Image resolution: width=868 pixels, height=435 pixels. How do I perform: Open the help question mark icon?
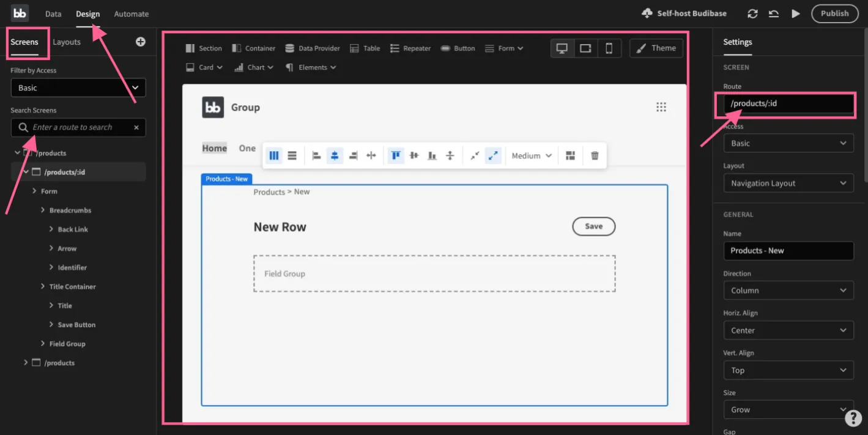[x=853, y=418]
